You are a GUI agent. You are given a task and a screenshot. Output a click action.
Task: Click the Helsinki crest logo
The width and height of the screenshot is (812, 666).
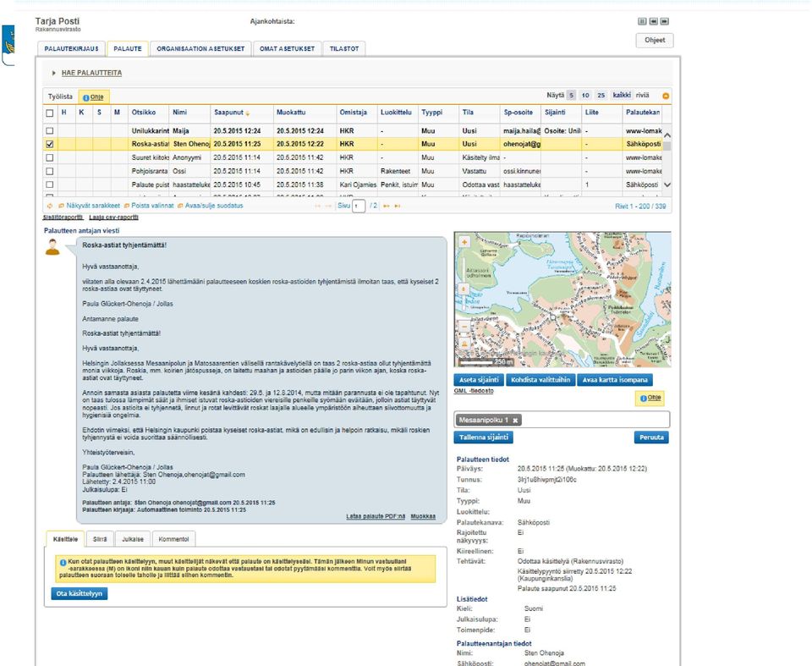8,45
